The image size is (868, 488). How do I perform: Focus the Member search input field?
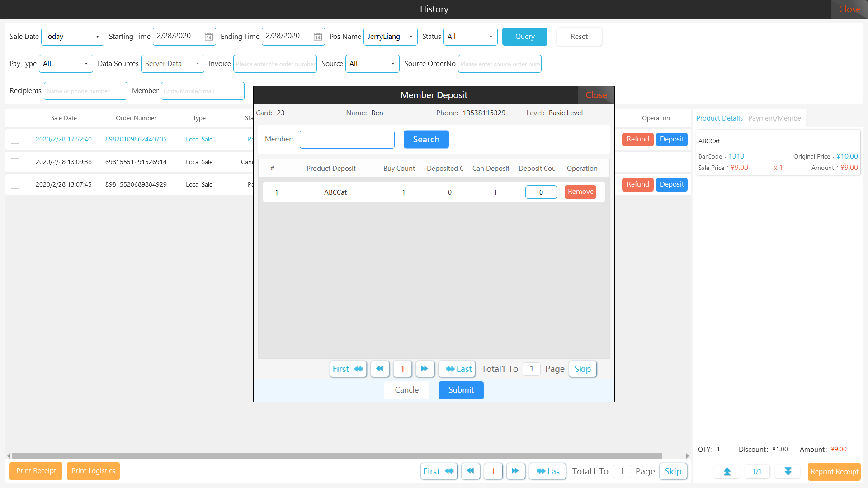[x=347, y=139]
